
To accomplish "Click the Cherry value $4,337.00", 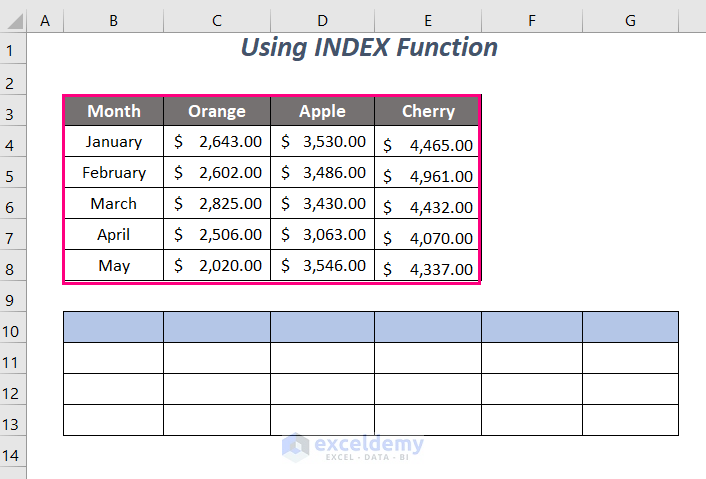I will point(428,268).
